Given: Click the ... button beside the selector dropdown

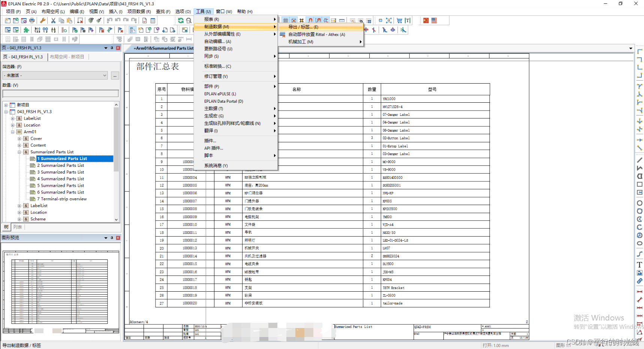Looking at the screenshot, I should point(115,75).
